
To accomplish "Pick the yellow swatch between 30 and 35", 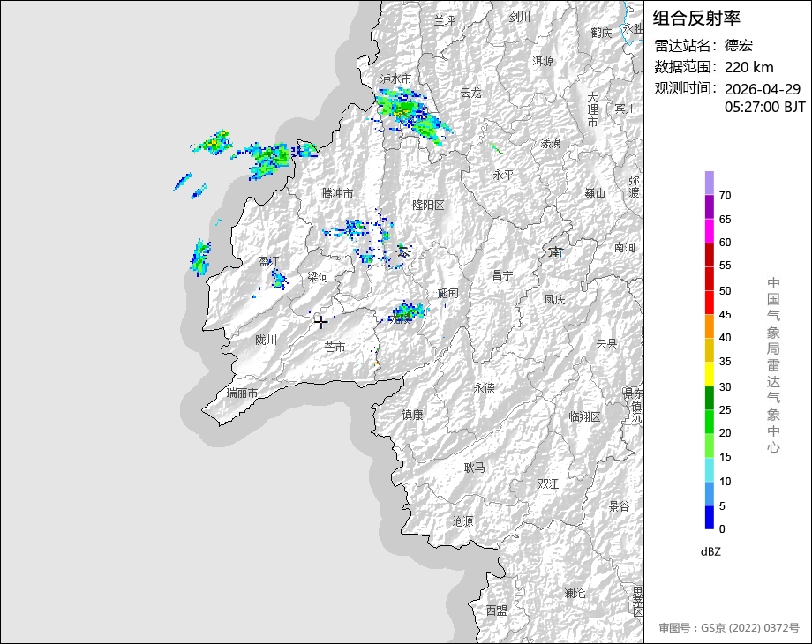I will 710,374.
